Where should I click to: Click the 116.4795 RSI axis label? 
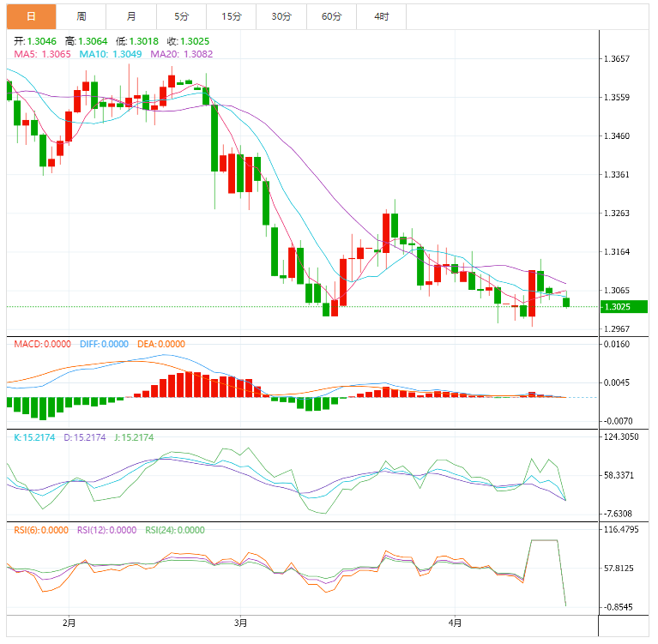pos(621,529)
